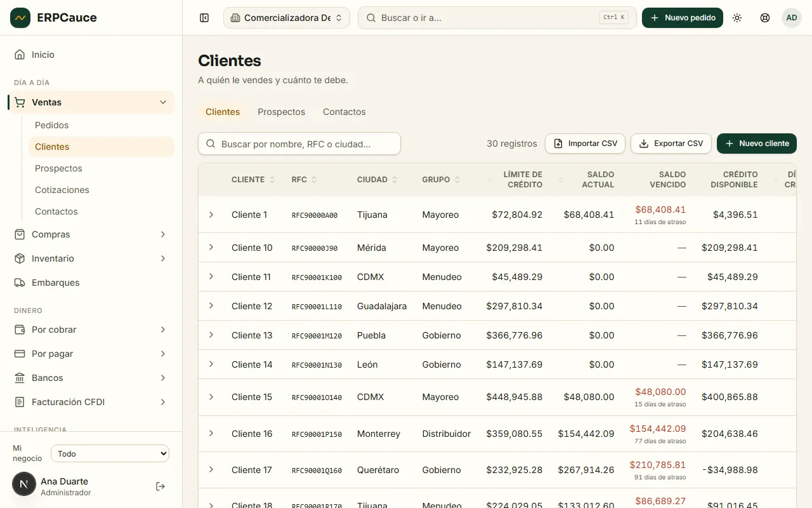The image size is (812, 508).
Task: Click the Bancos building icon
Action: (20, 378)
